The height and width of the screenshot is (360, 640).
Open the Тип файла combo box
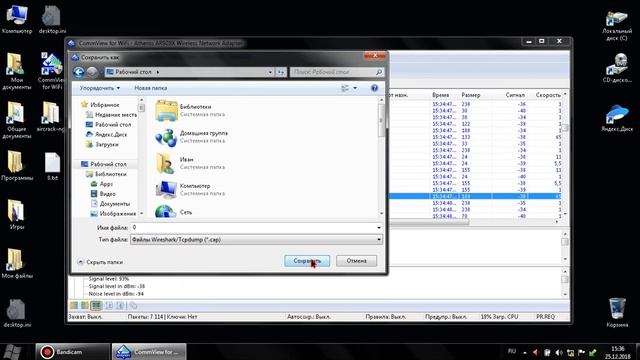(x=256, y=240)
